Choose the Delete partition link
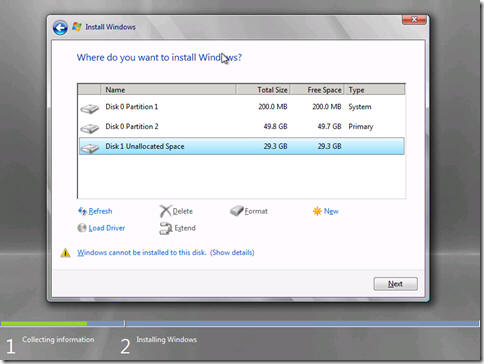 coord(182,211)
